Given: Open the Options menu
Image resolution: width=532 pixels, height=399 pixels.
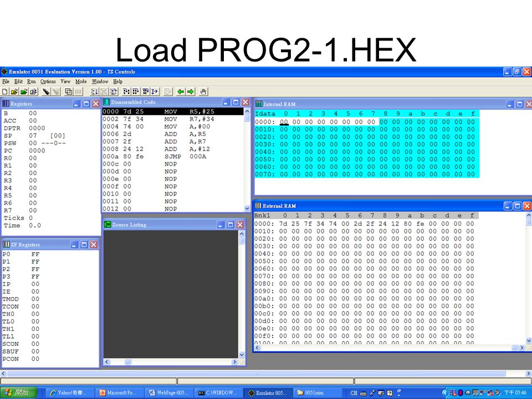Looking at the screenshot, I should coord(48,81).
